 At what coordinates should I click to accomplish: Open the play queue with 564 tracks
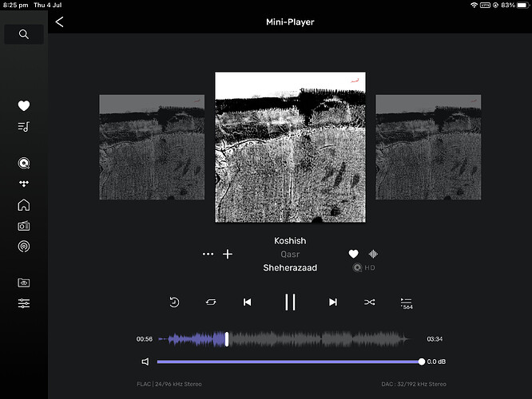tap(407, 303)
